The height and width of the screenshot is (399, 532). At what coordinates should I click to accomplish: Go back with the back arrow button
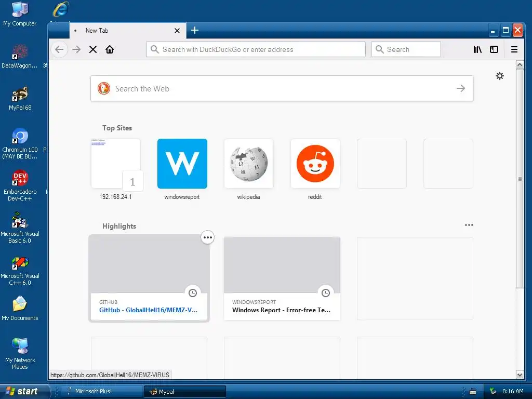[59, 49]
